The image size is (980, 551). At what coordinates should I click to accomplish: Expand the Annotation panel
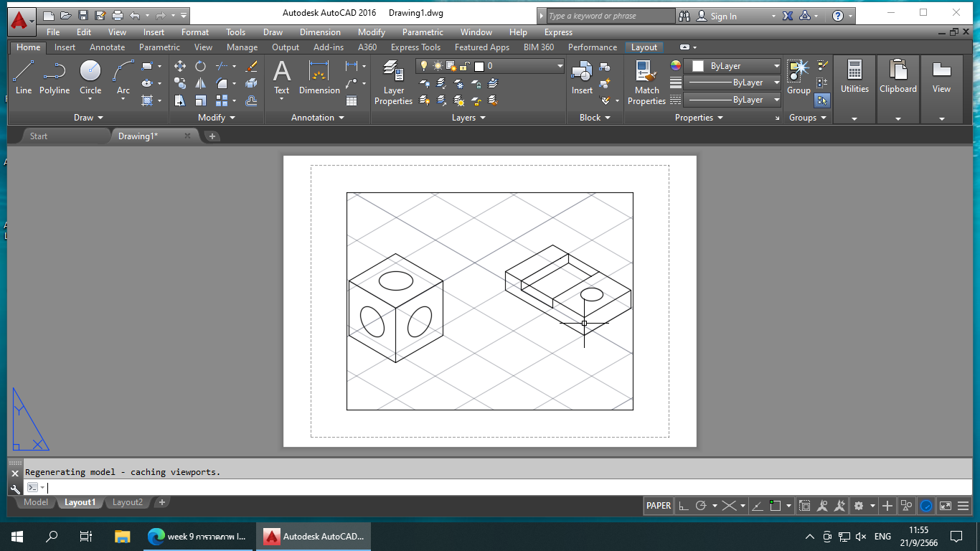[318, 118]
